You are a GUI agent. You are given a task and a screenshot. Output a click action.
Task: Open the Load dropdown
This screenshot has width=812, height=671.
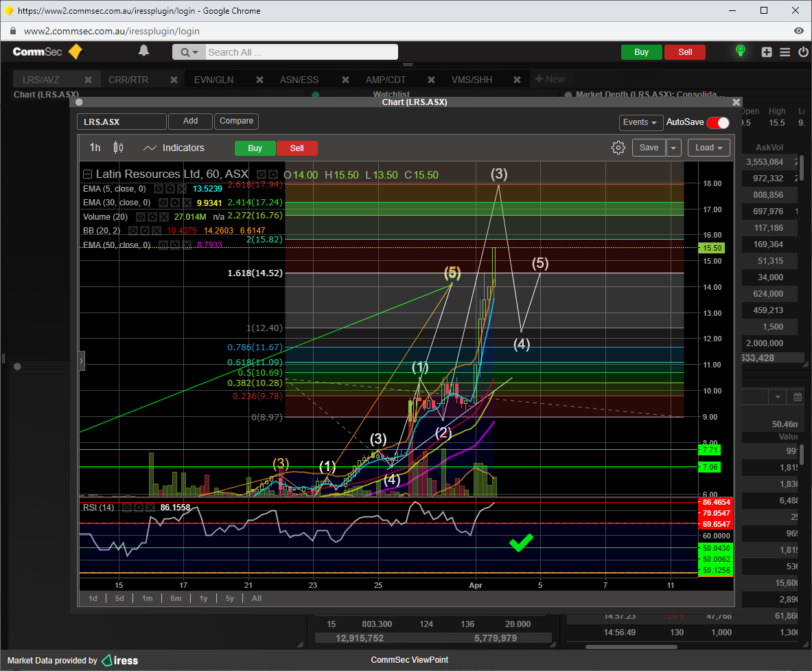click(x=709, y=148)
